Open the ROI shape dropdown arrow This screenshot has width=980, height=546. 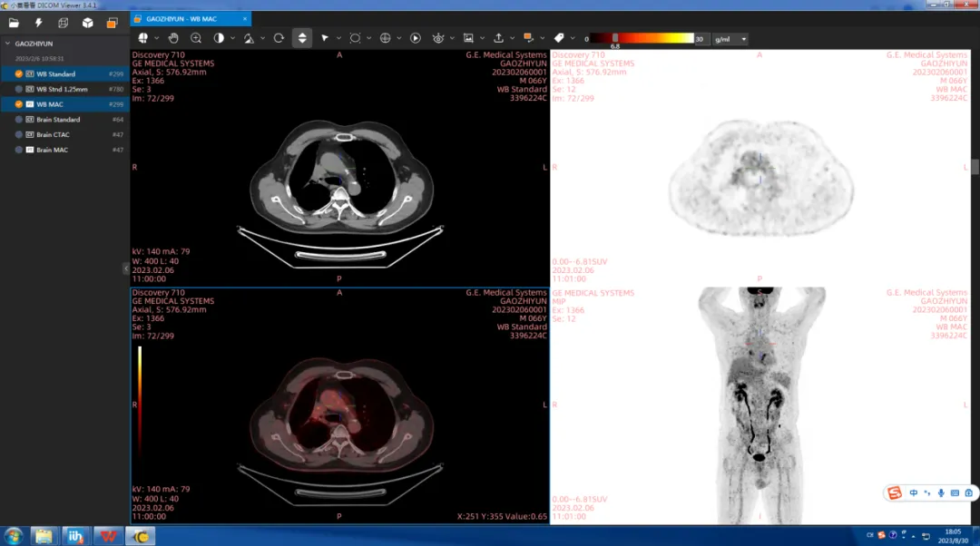(368, 39)
